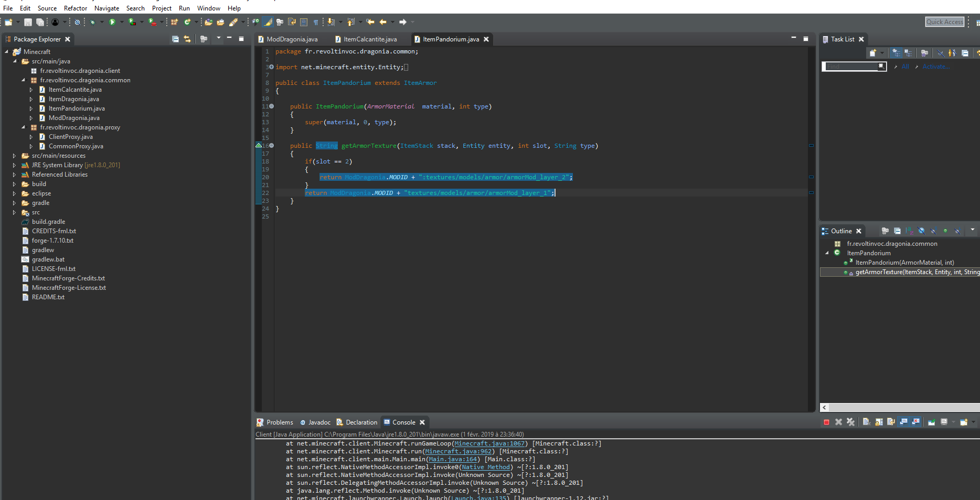
Task: Click the Quick Access search field
Action: 944,22
